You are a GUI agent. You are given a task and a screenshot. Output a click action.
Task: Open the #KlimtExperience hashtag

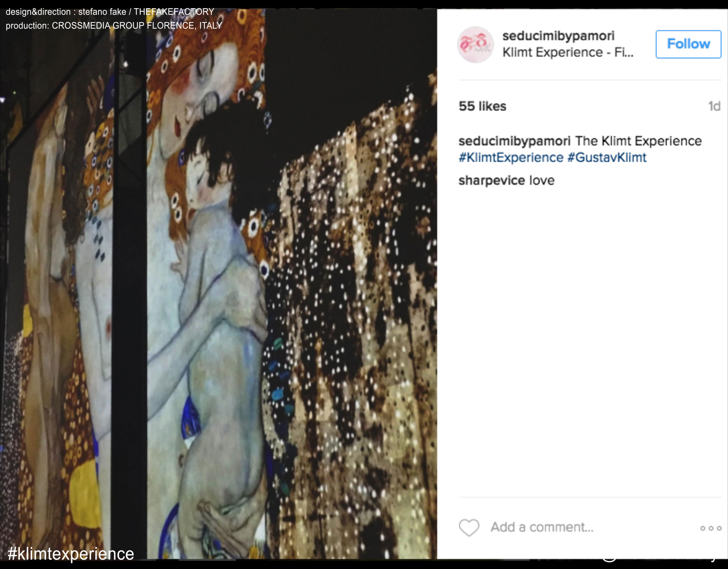511,158
